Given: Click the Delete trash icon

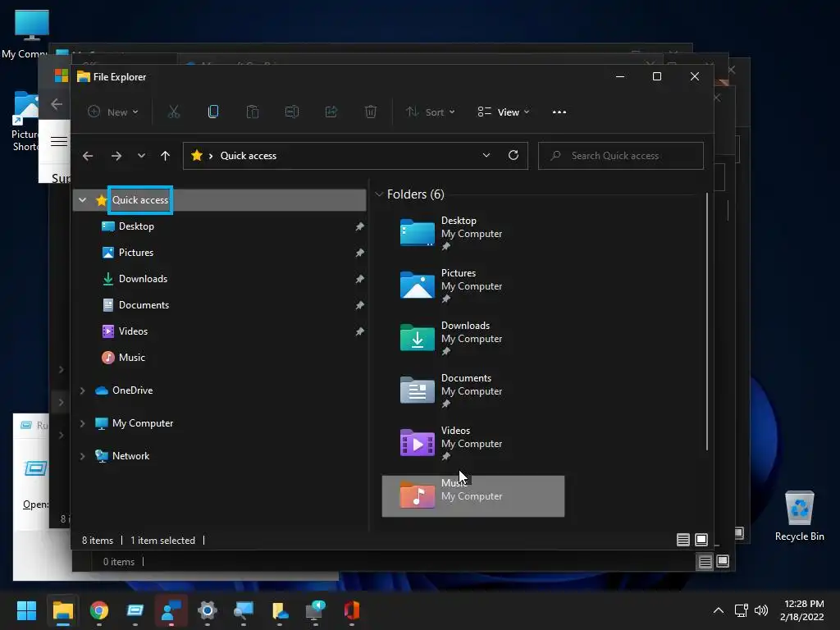Looking at the screenshot, I should (x=371, y=112).
